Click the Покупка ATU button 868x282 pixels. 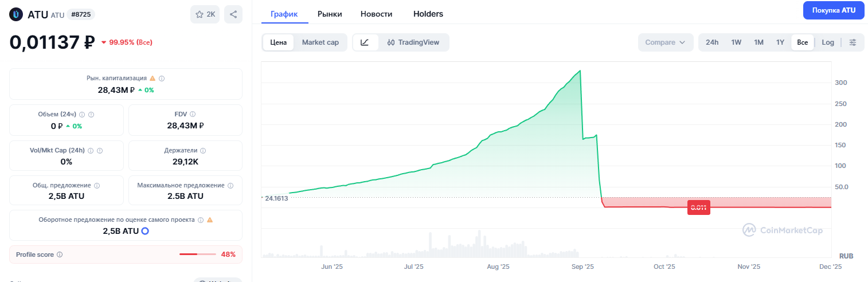pyautogui.click(x=834, y=10)
